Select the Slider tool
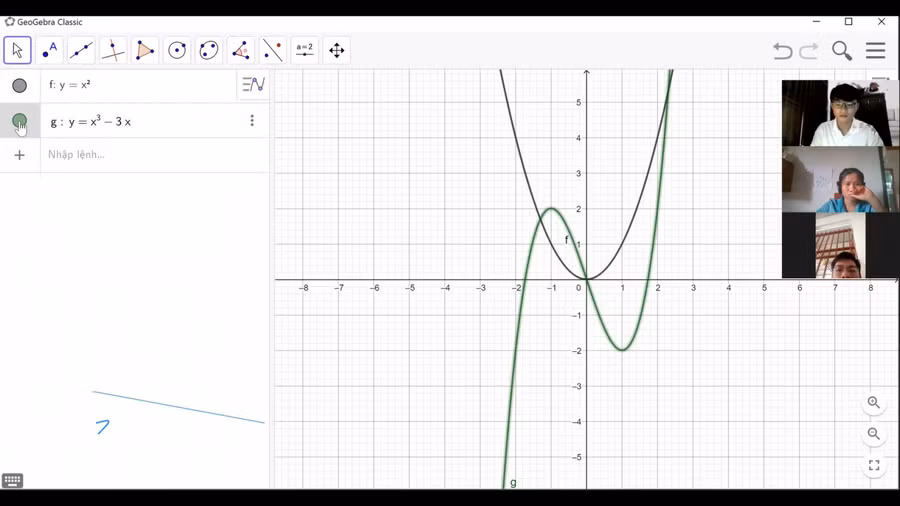Image resolution: width=900 pixels, height=506 pixels. (305, 50)
